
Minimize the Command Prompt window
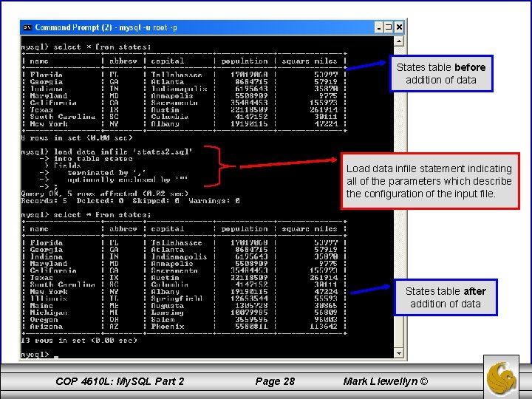point(379,27)
